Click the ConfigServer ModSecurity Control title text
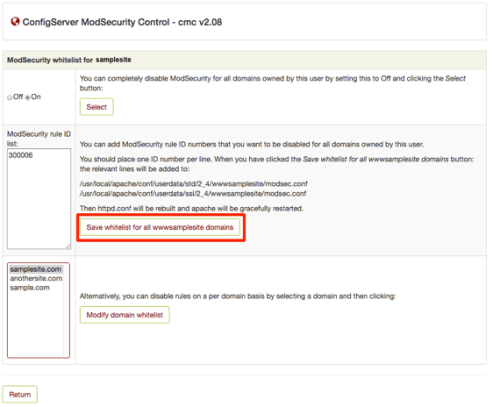Image resolution: width=500 pixels, height=407 pixels. point(122,22)
